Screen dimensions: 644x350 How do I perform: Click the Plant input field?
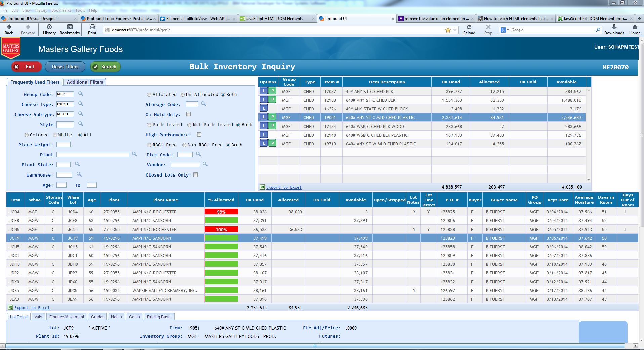(93, 155)
